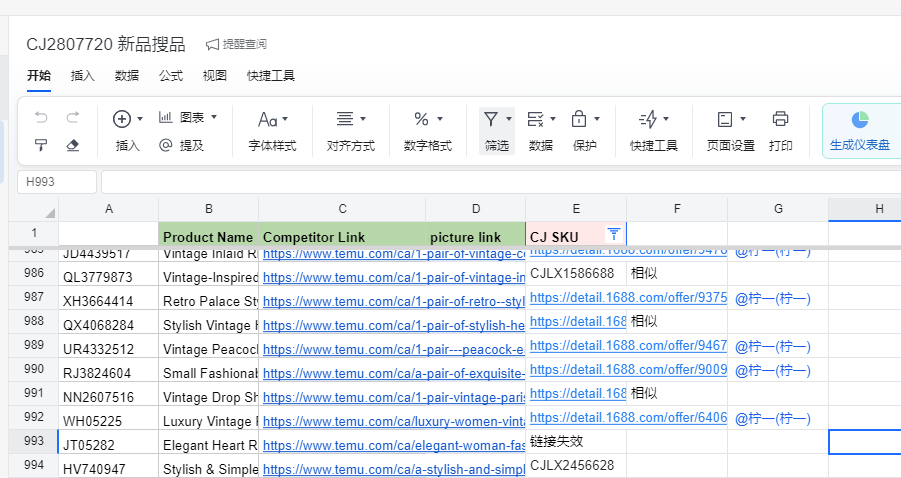Expand the font style dropdown

(x=272, y=119)
